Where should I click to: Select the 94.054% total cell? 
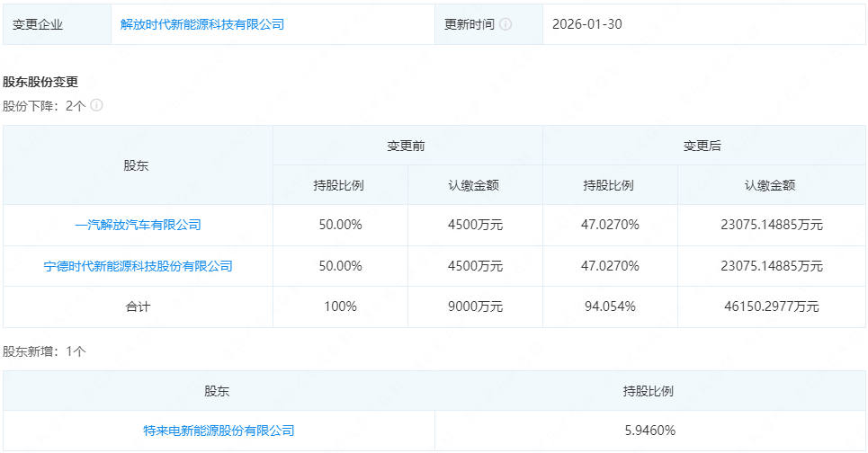(610, 307)
